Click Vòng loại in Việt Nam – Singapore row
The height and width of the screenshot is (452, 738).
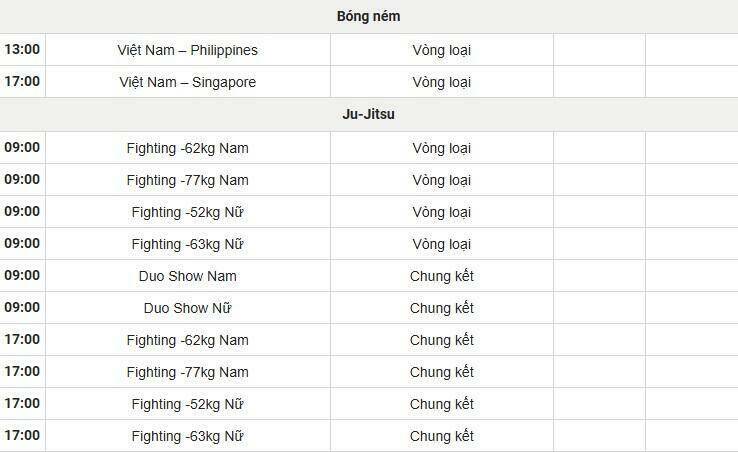click(441, 82)
